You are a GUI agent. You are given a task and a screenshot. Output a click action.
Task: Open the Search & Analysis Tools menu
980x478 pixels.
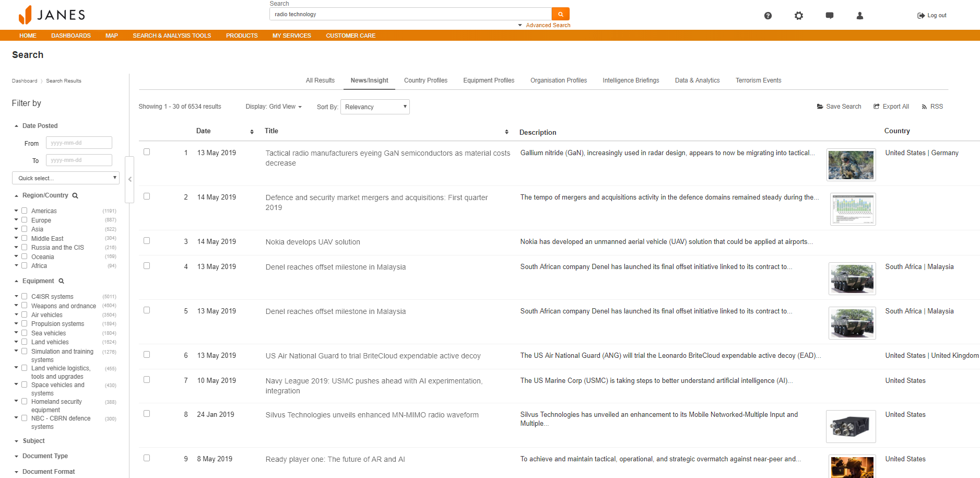coord(172,36)
